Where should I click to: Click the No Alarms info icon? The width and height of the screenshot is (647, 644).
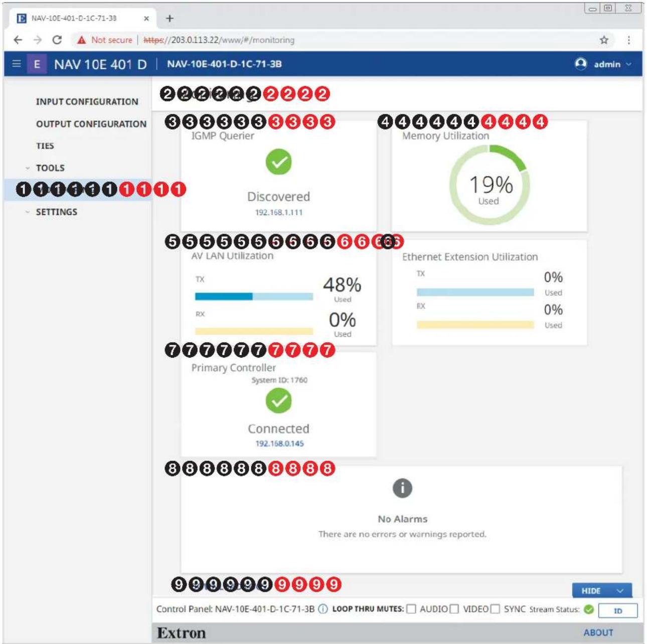click(402, 488)
